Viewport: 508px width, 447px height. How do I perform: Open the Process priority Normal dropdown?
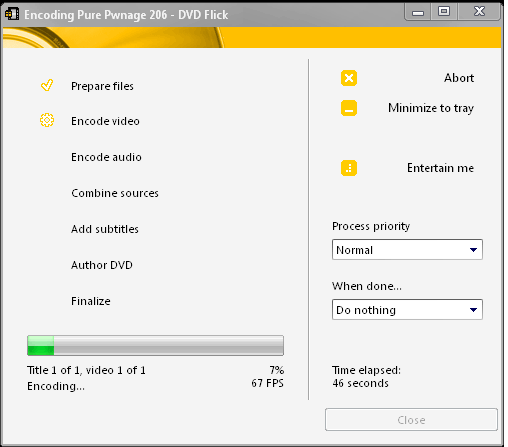pos(407,250)
